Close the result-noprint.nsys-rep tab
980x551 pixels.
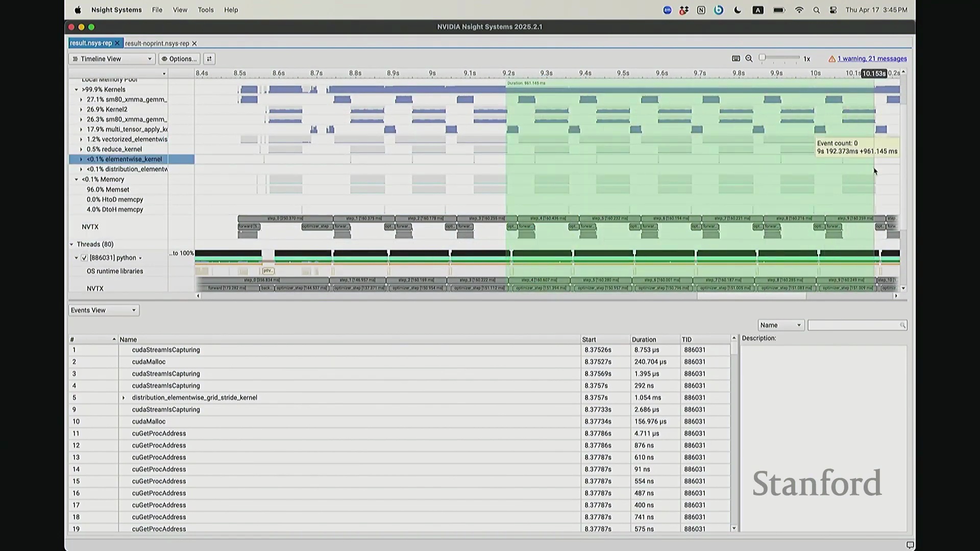click(194, 44)
